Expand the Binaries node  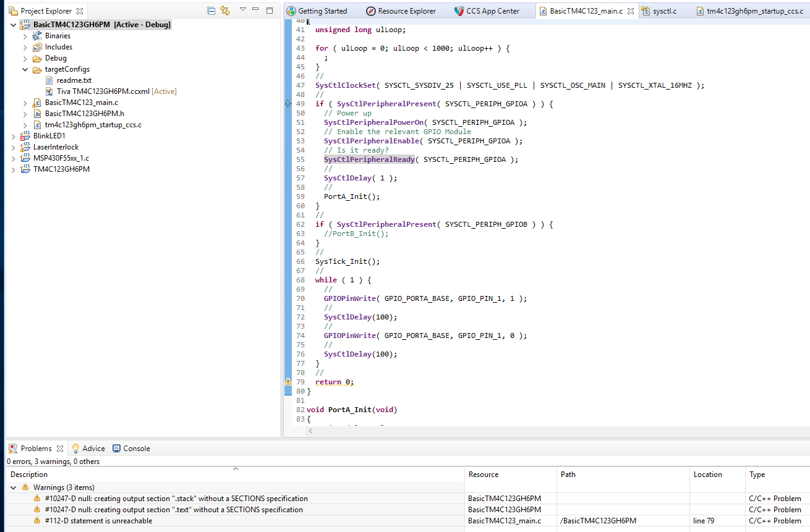pos(25,36)
